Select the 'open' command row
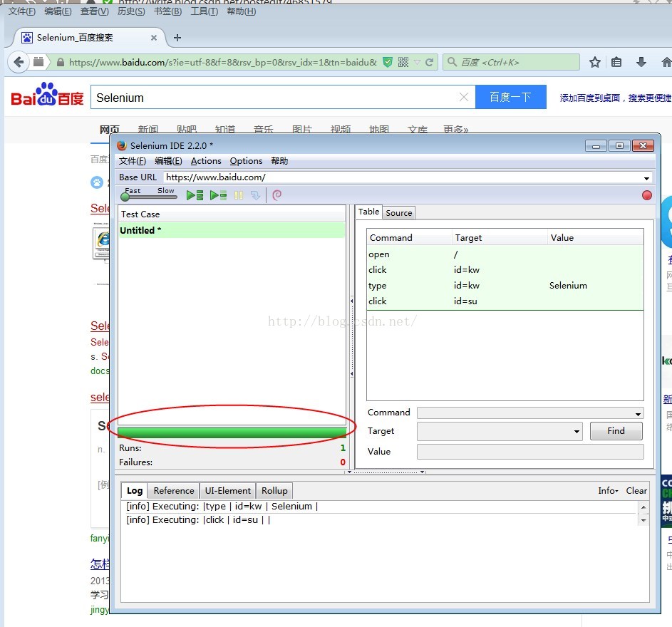This screenshot has width=672, height=627. pos(505,254)
